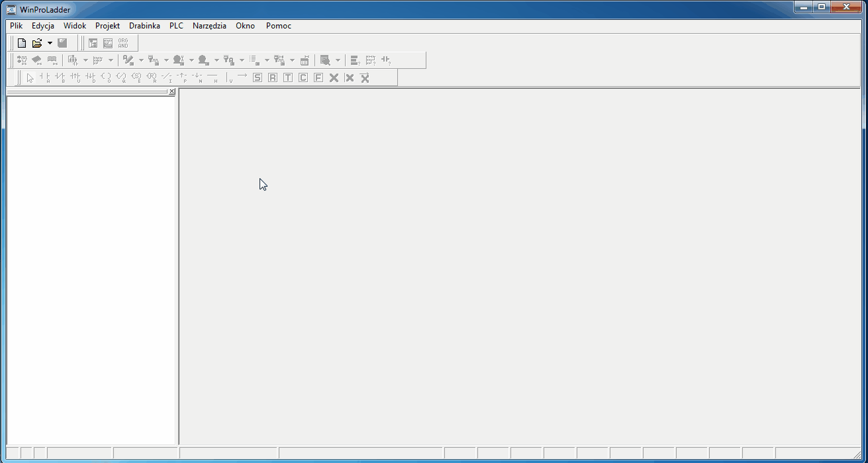Create a new project file

tap(22, 43)
